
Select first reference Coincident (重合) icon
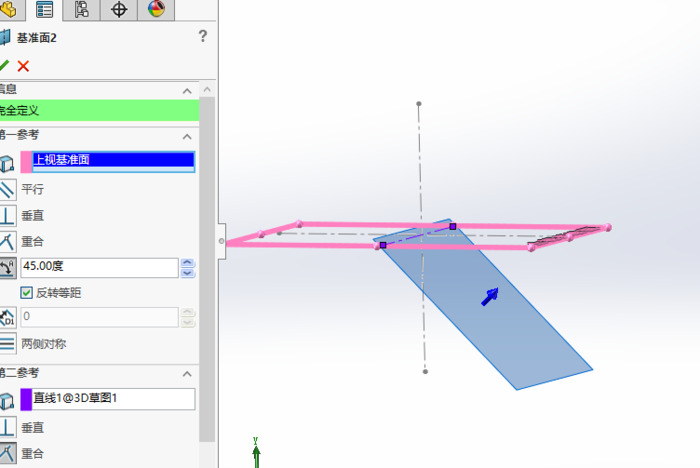tap(7, 241)
